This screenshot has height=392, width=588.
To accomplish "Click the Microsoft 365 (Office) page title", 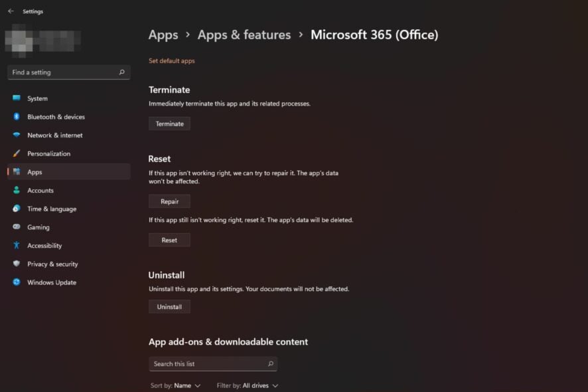I will coord(374,35).
